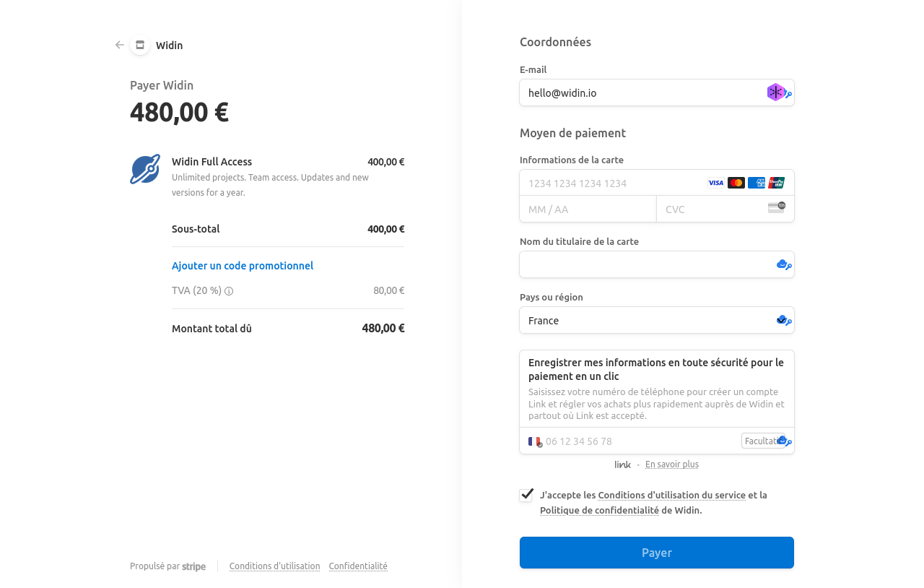Click the blue Payer button
Viewport: 924px width, 588px height.
click(657, 553)
